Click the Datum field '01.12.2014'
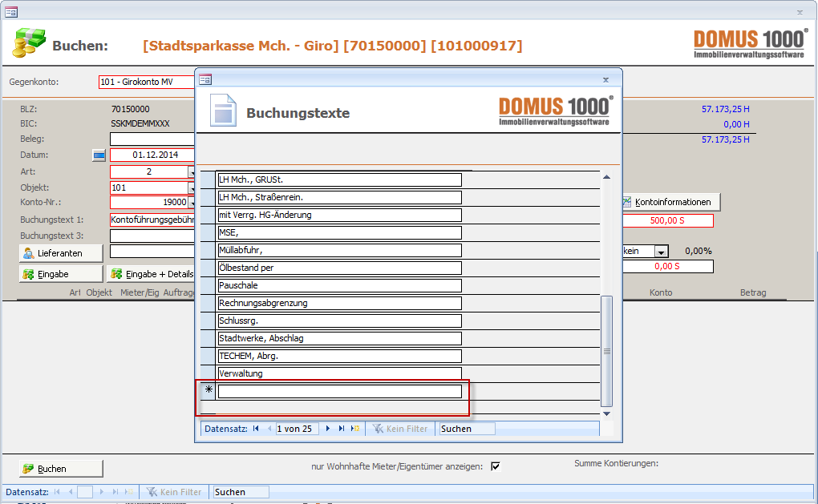 pos(152,155)
